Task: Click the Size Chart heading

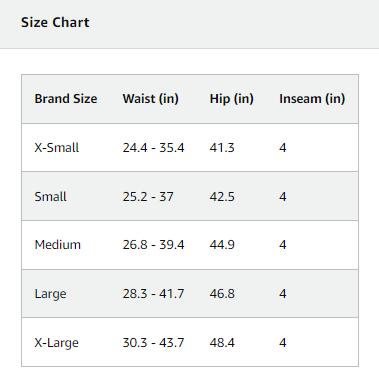Action: 55,22
